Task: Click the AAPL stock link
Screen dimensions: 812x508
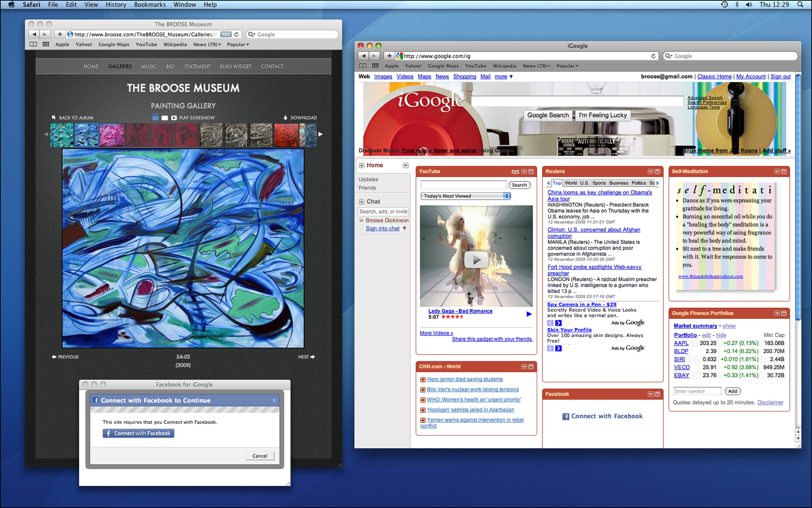Action: tap(681, 343)
